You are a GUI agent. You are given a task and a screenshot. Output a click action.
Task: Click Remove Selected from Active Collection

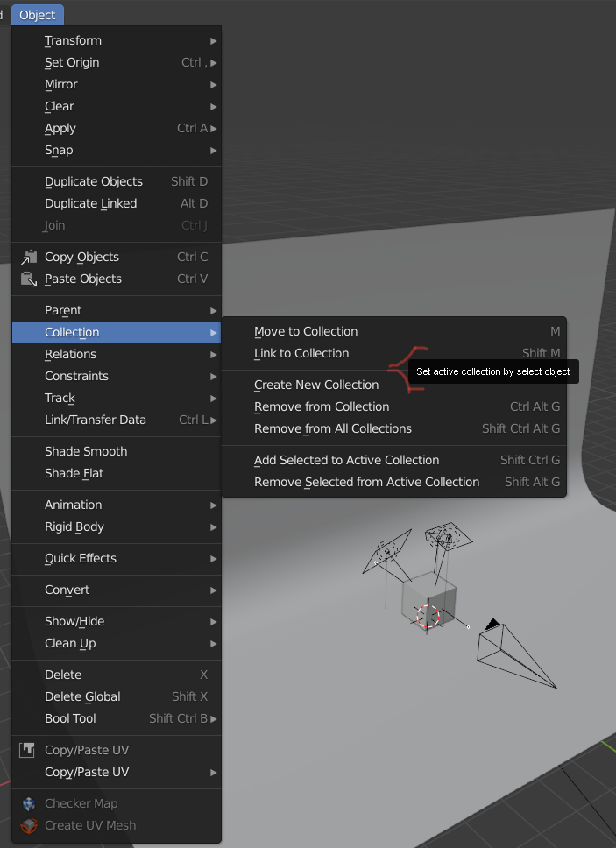pos(394,483)
